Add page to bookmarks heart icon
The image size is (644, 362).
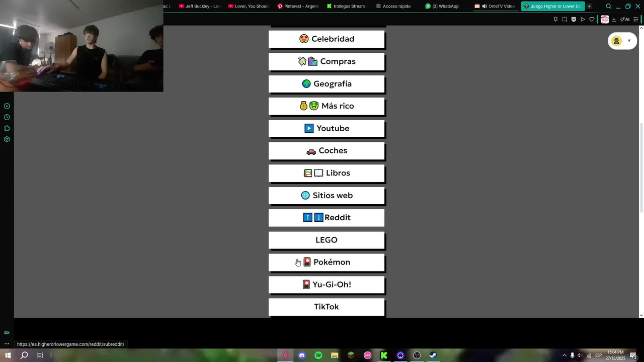tap(592, 19)
